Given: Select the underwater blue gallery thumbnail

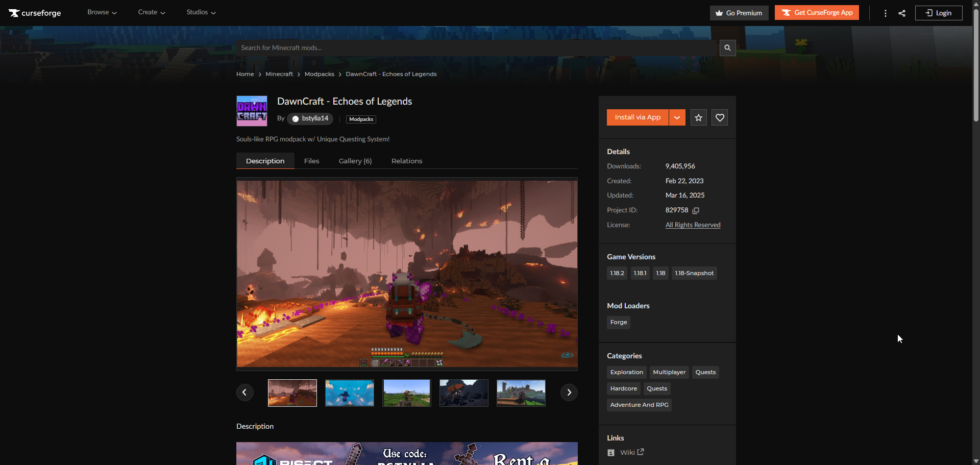Looking at the screenshot, I should pyautogui.click(x=350, y=393).
